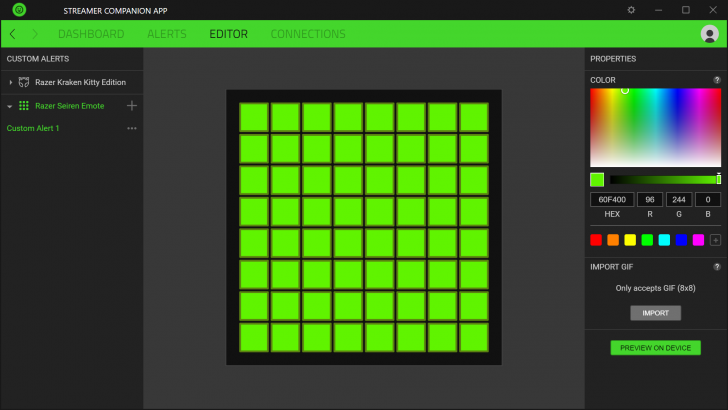Pick the magenta preset swatch
Image resolution: width=728 pixels, height=410 pixels.
click(x=698, y=240)
